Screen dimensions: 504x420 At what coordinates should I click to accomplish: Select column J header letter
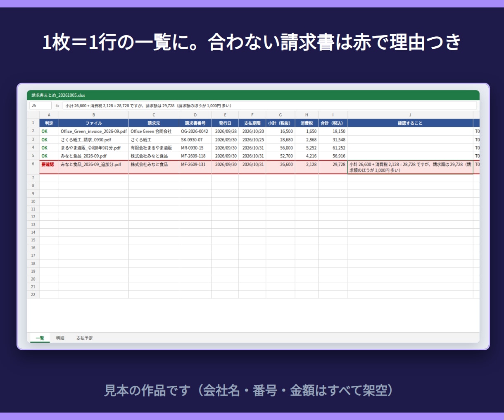[x=410, y=115]
